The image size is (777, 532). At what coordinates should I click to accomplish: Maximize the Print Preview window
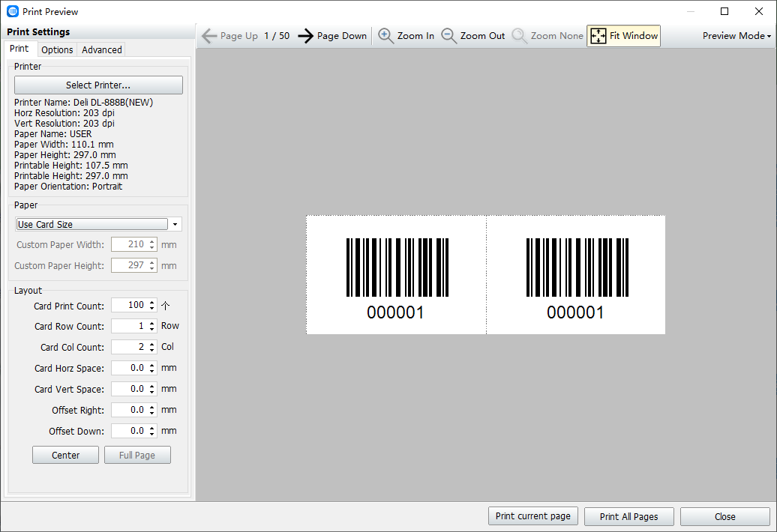click(x=724, y=11)
